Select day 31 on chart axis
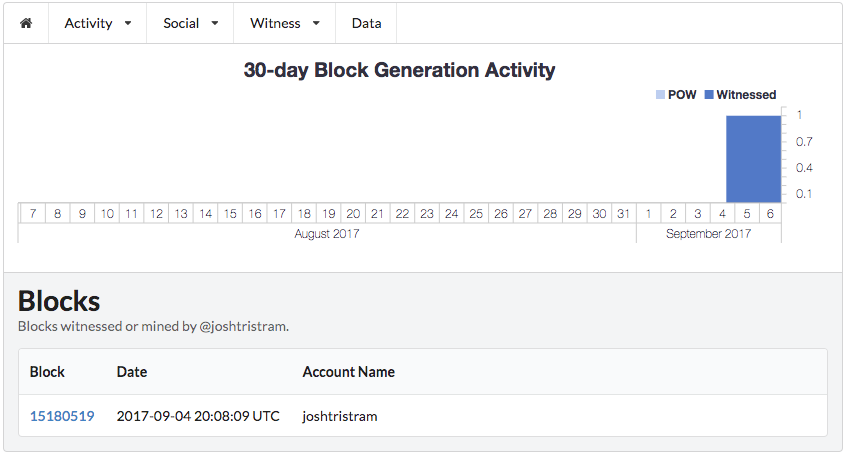The width and height of the screenshot is (847, 456). 624,213
